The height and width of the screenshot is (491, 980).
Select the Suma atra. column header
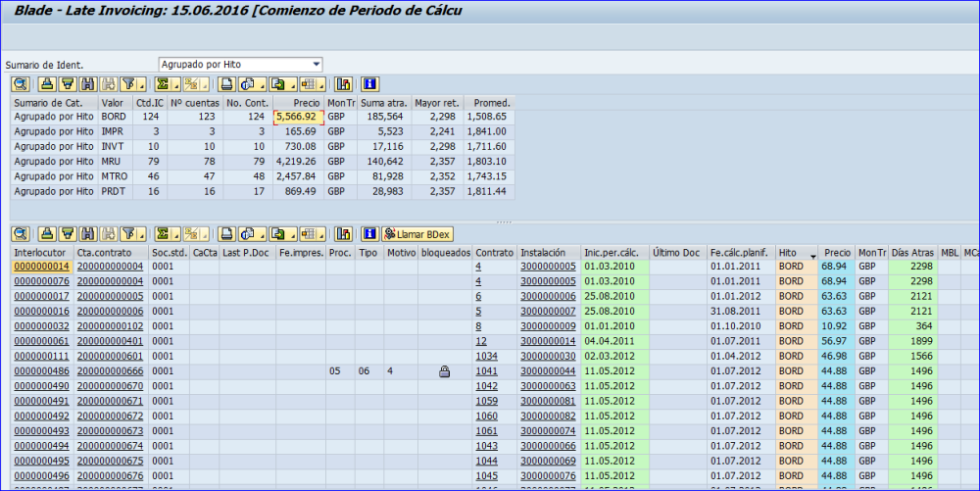click(x=384, y=103)
